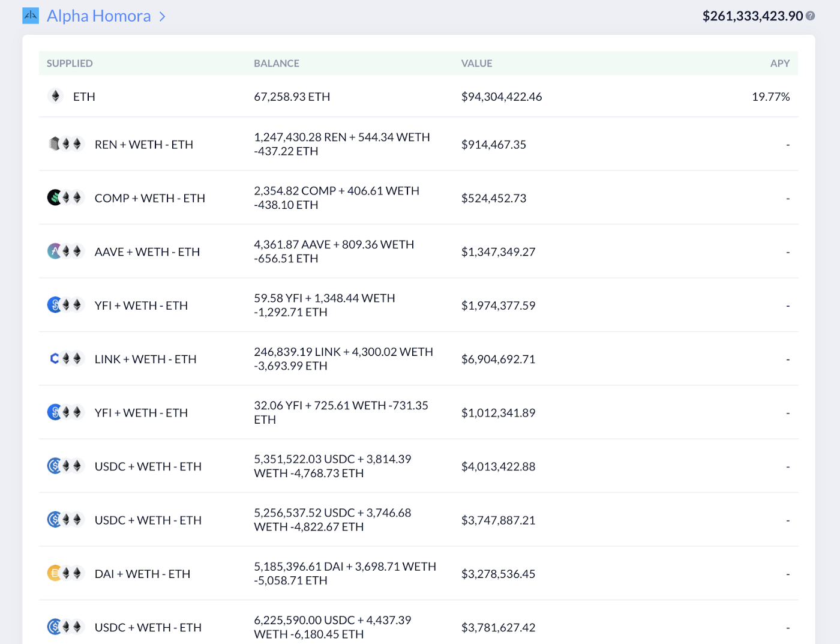Screen dimensions: 840x644
Task: Click the 19.77% APY value
Action: coord(771,97)
